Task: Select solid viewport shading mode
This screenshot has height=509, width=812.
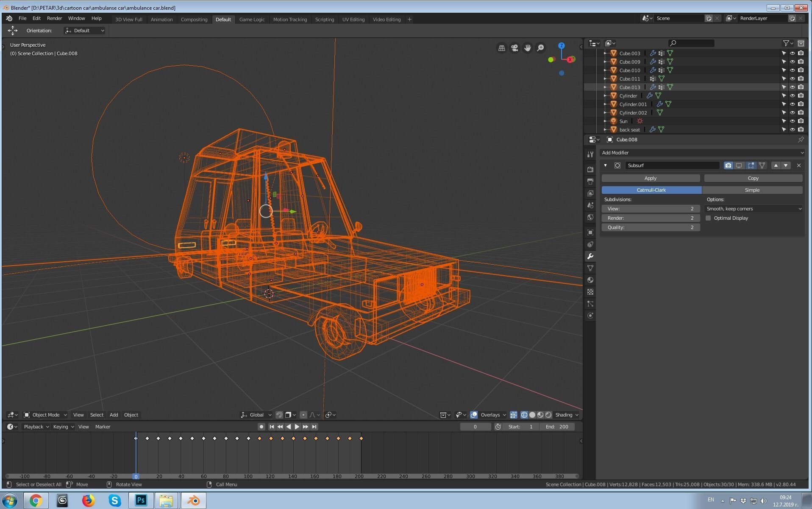Action: (532, 415)
